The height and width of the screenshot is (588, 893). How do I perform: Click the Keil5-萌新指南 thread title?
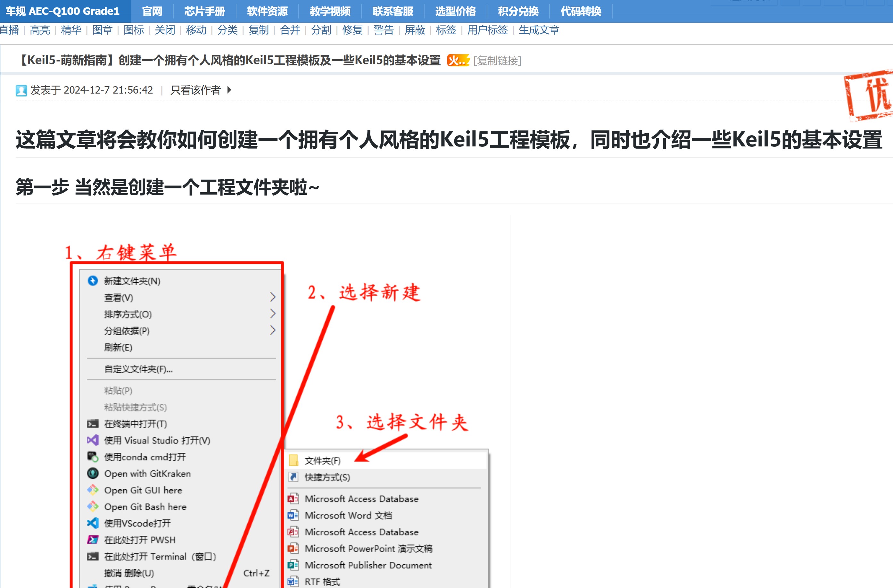228,60
